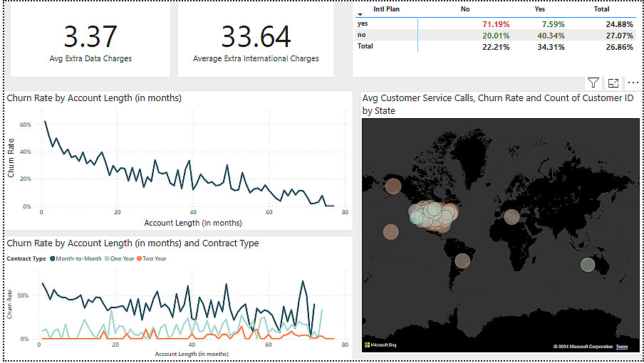The height and width of the screenshot is (363, 644).
Task: Open the Terms link on the map
Action: pos(622,347)
